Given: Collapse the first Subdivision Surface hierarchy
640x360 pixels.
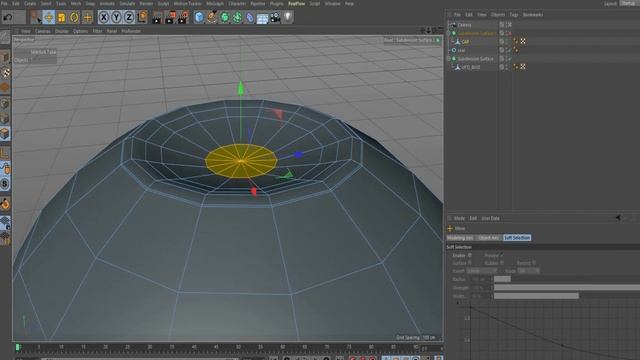Looking at the screenshot, I should [449, 33].
